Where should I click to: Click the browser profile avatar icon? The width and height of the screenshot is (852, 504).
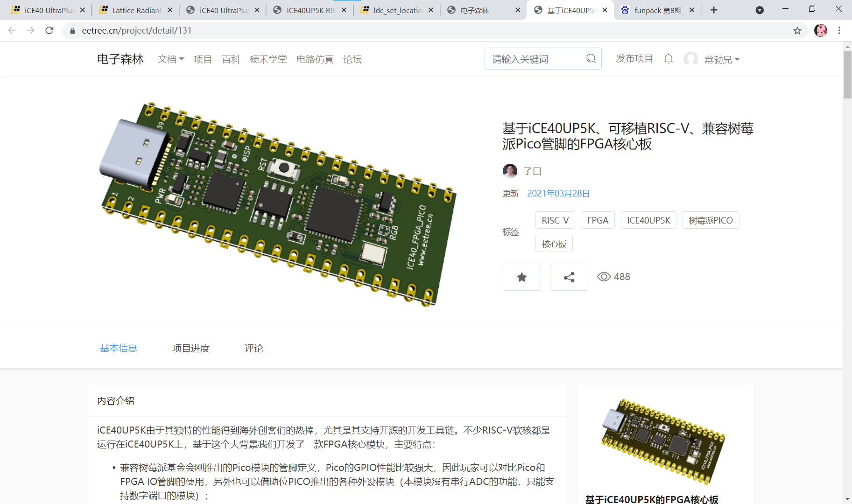(820, 30)
